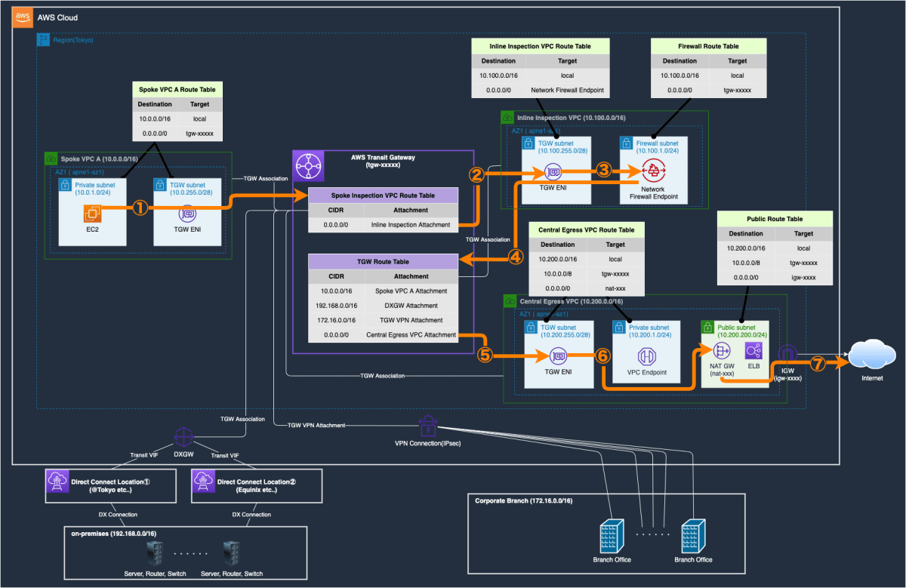
Task: Click the Firewall Route Table title
Action: point(709,46)
